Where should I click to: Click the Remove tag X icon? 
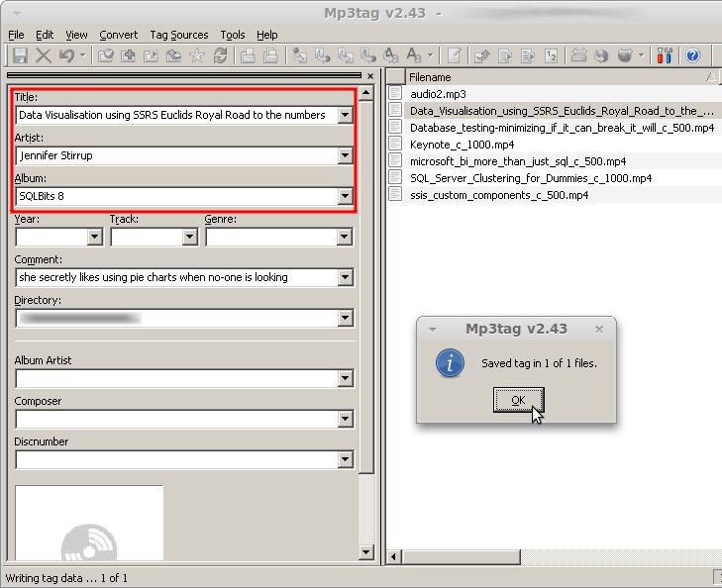44,55
